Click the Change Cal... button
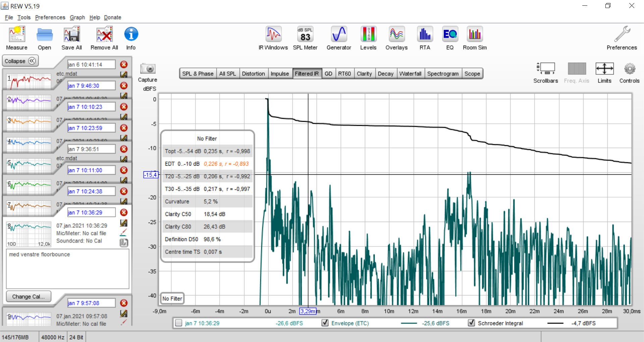Image resolution: width=644 pixels, height=342 pixels. pos(29,296)
